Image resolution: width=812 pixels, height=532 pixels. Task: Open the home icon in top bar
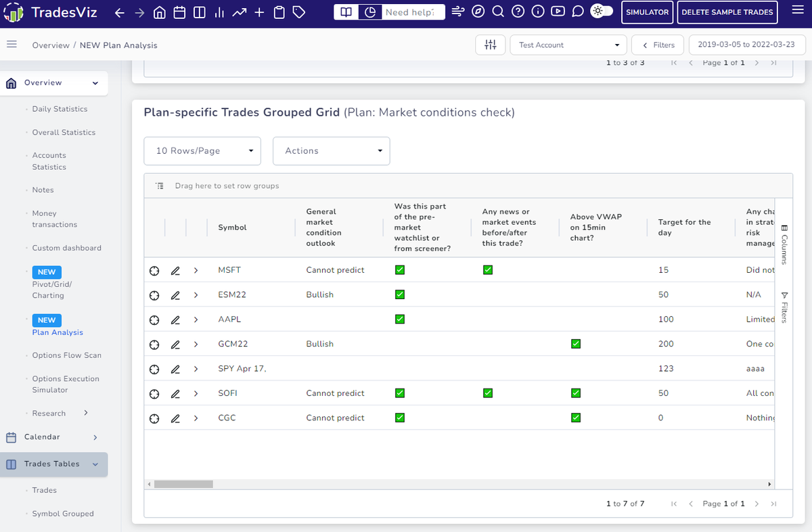click(x=160, y=12)
